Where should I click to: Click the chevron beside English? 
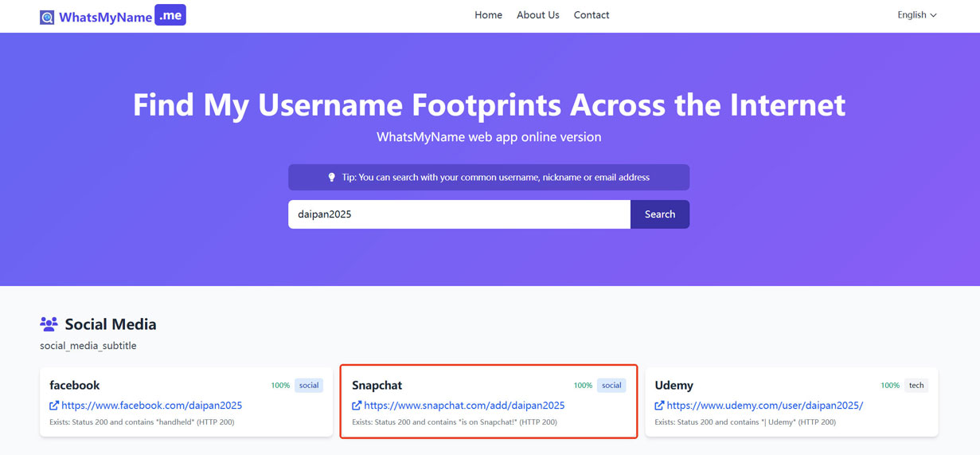point(933,15)
